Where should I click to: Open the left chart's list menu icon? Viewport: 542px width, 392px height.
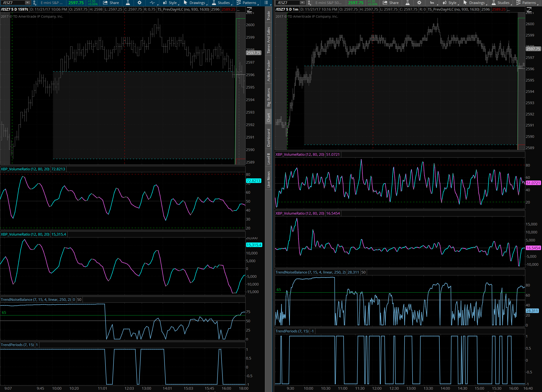point(266,3)
